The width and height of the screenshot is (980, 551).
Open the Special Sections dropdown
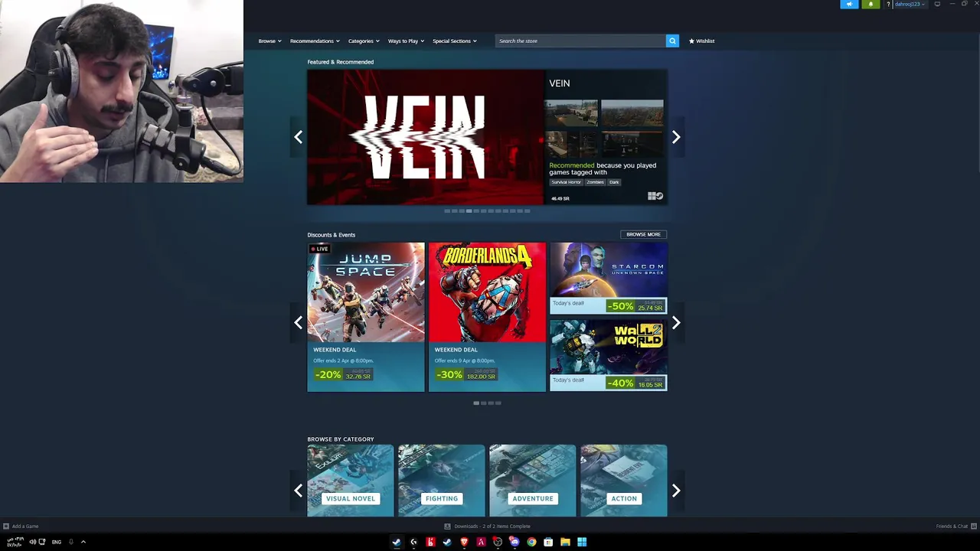pos(454,41)
